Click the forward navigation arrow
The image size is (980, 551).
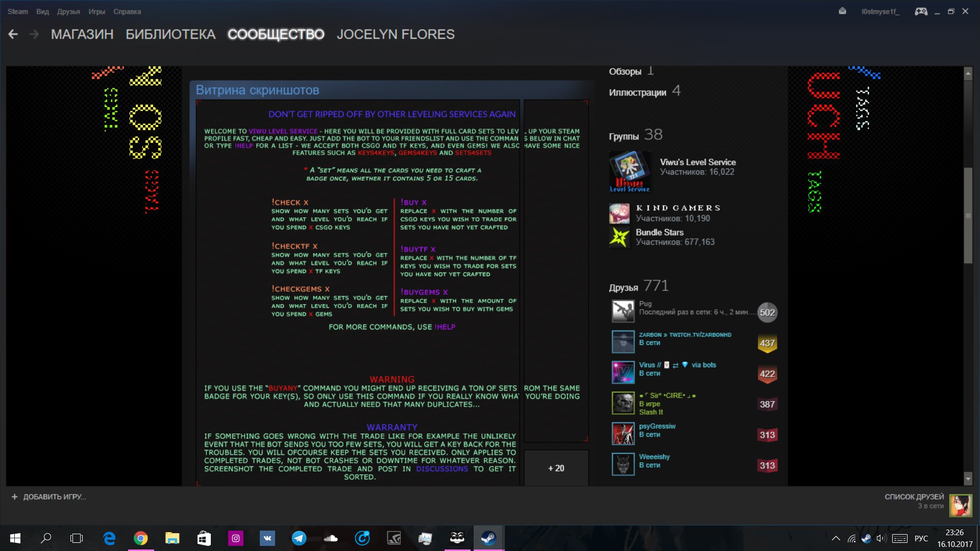34,34
